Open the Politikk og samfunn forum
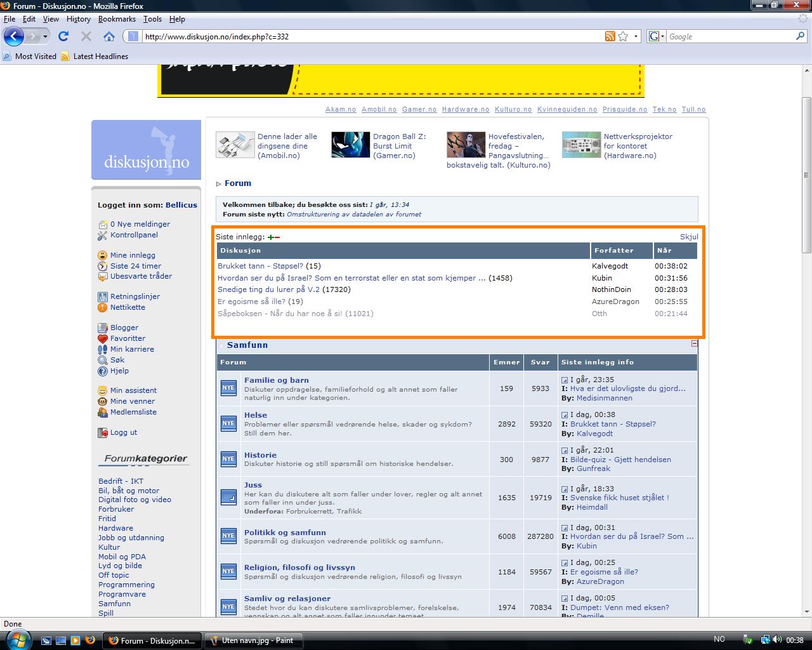 pos(285,533)
